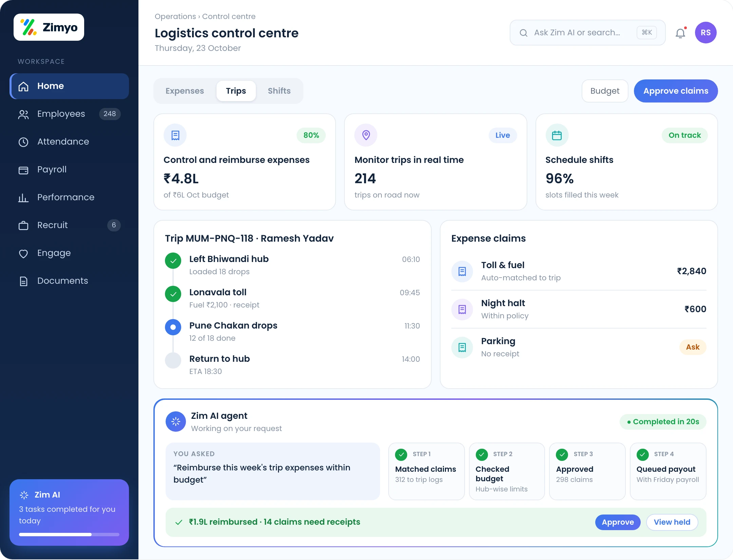Click the Lonavala toll checkmark
The height and width of the screenshot is (560, 733).
173,294
